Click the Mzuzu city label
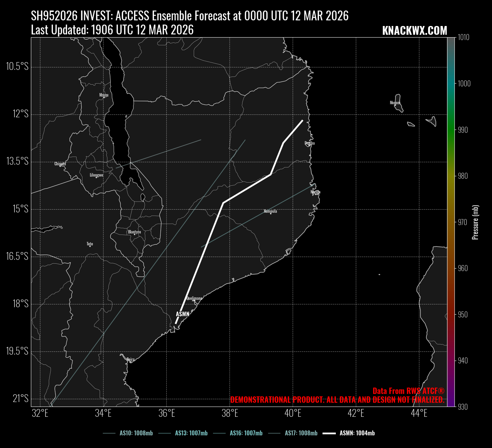This screenshot has height=448, width=492. tap(104, 95)
